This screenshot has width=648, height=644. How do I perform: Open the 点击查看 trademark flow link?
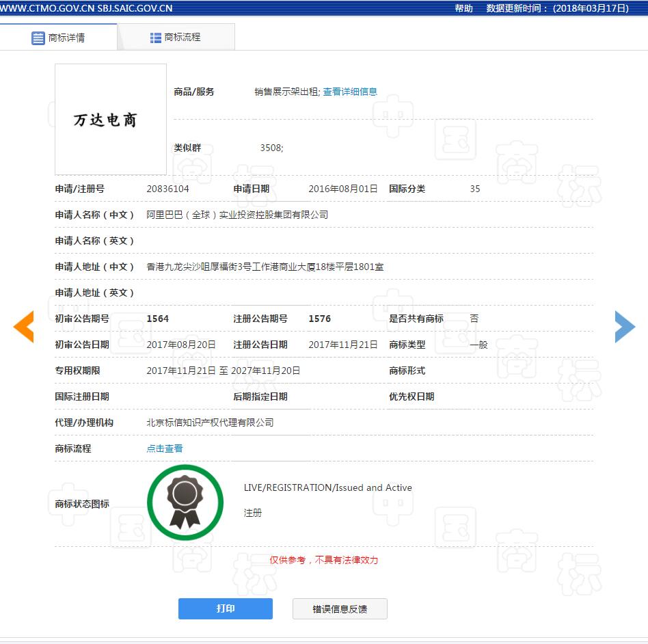[165, 448]
